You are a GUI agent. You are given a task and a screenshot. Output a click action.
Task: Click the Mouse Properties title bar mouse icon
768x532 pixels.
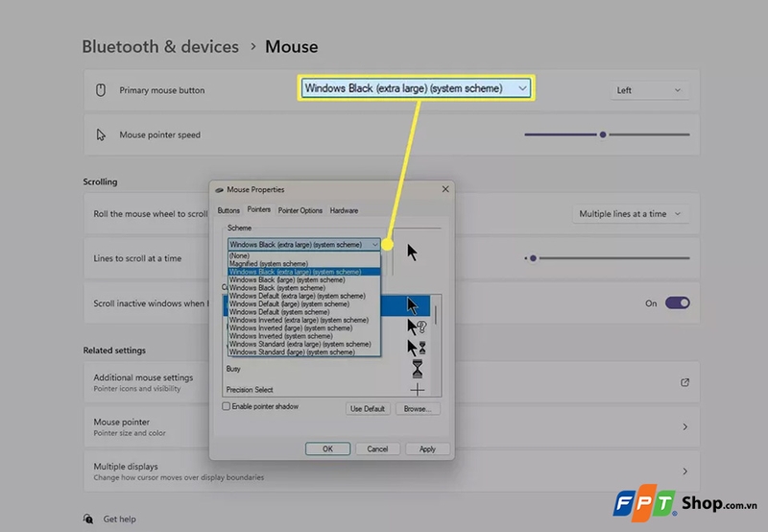pyautogui.click(x=220, y=189)
